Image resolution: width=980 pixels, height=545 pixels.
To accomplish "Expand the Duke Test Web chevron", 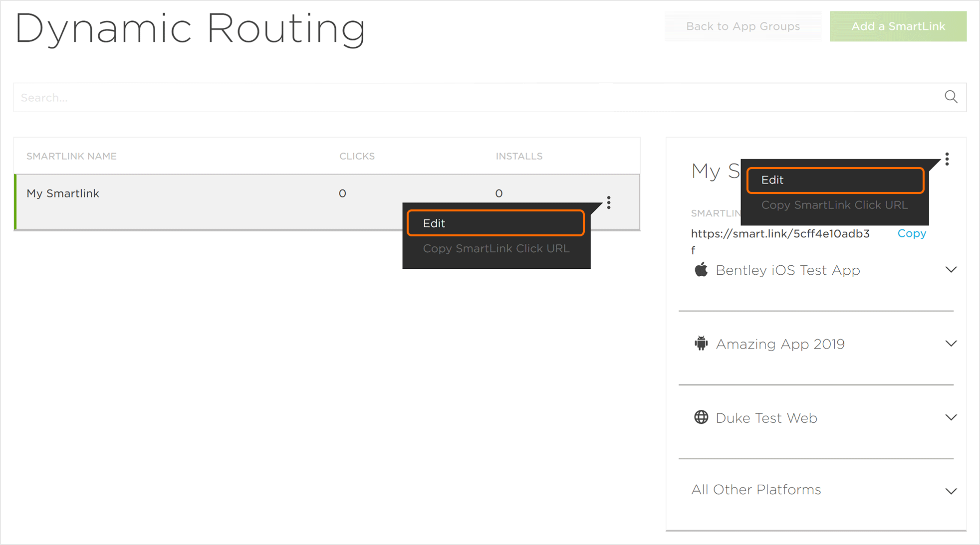I will pyautogui.click(x=951, y=417).
